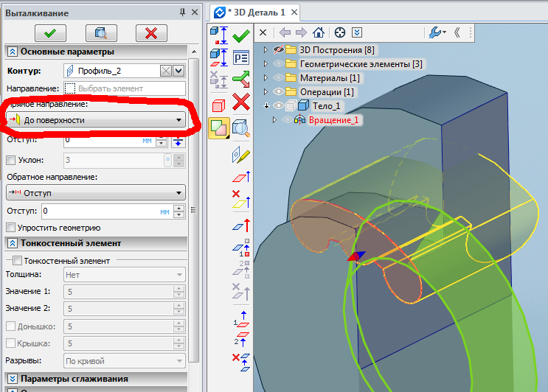Image resolution: width=548 pixels, height=392 pixels.
Task: Open the Контур dropdown list
Action: click(178, 71)
